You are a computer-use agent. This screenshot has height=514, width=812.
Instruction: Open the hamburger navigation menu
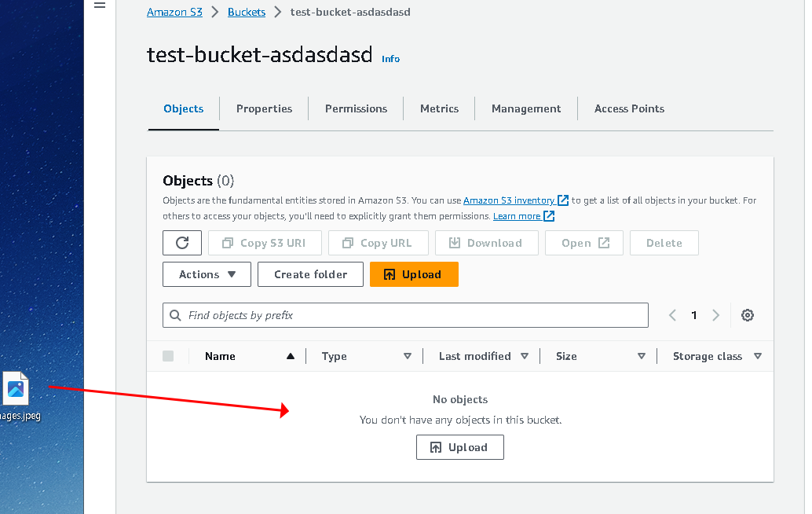pos(100,6)
